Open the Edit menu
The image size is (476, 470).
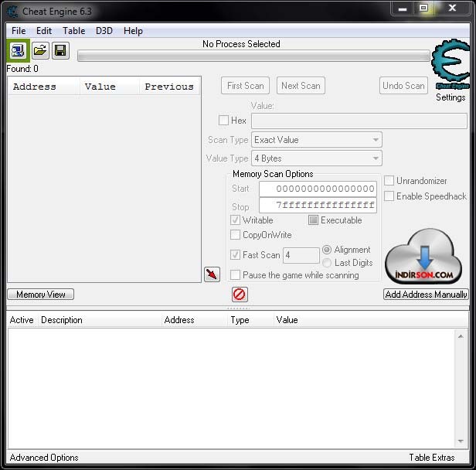[44, 31]
